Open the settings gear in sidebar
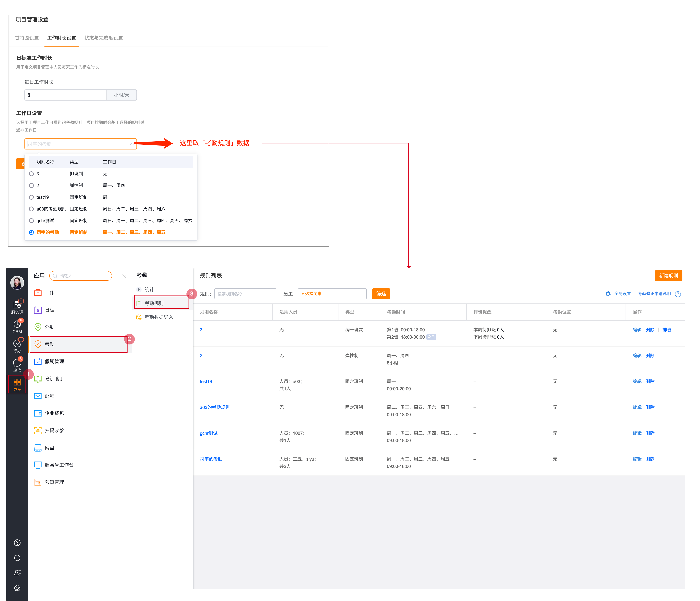Viewport: 700px width, 601px height. pos(17,588)
